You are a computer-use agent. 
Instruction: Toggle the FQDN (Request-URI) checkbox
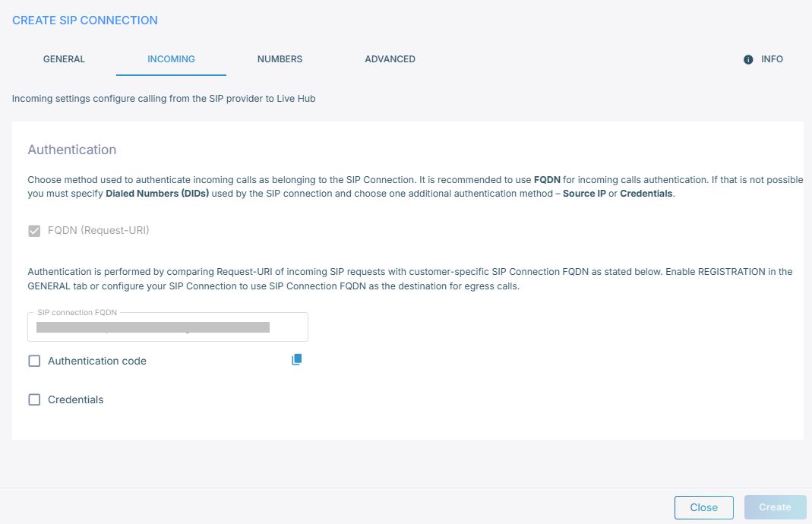coord(34,230)
